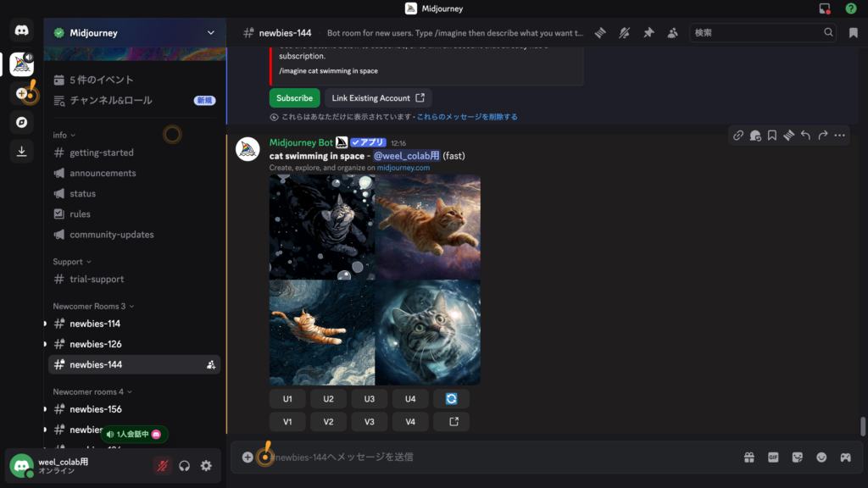The width and height of the screenshot is (868, 488).
Task: Go to the announcements channel
Action: (x=134, y=173)
